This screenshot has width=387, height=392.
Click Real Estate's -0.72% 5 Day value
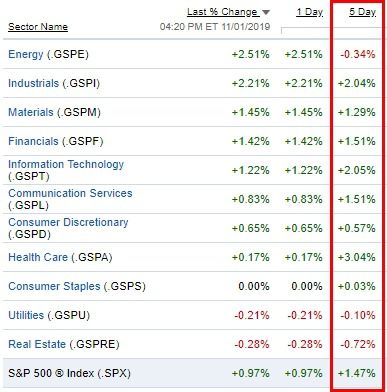(x=358, y=344)
